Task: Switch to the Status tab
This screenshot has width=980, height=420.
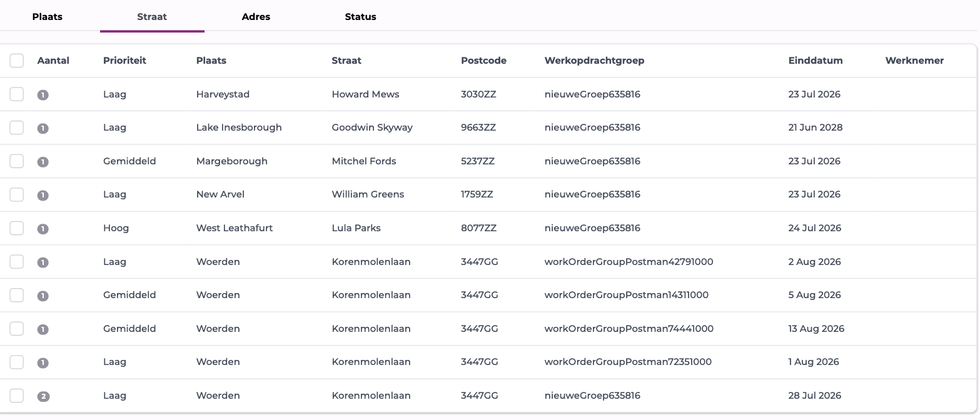Action: pos(361,16)
